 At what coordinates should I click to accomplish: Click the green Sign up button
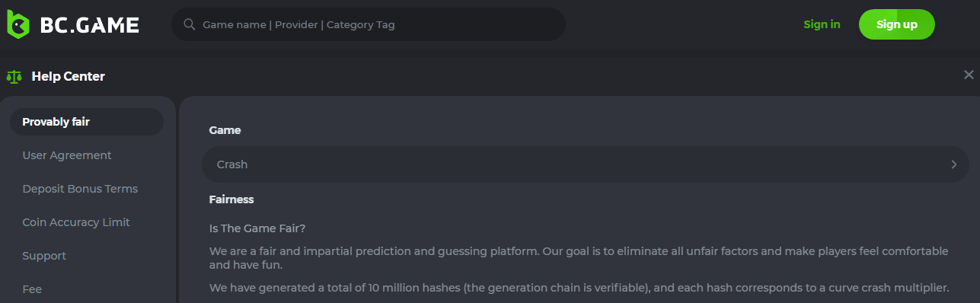pos(896,24)
